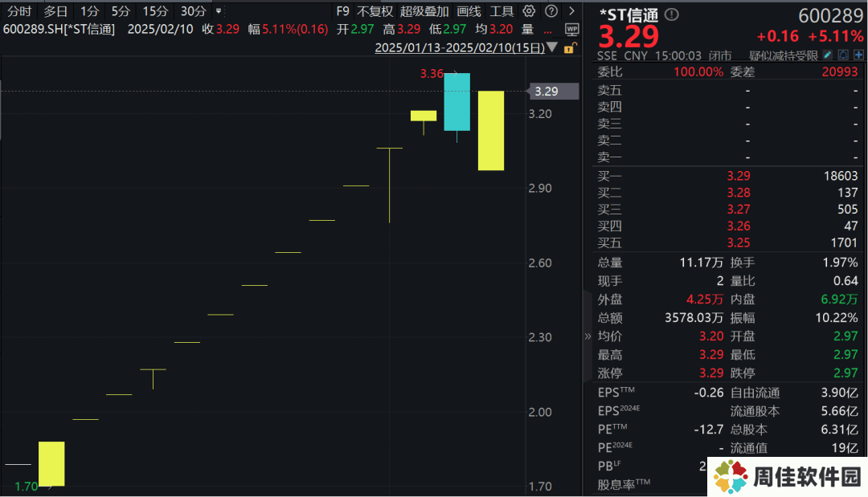Open the 不复权 adjustment dropdown

point(375,11)
